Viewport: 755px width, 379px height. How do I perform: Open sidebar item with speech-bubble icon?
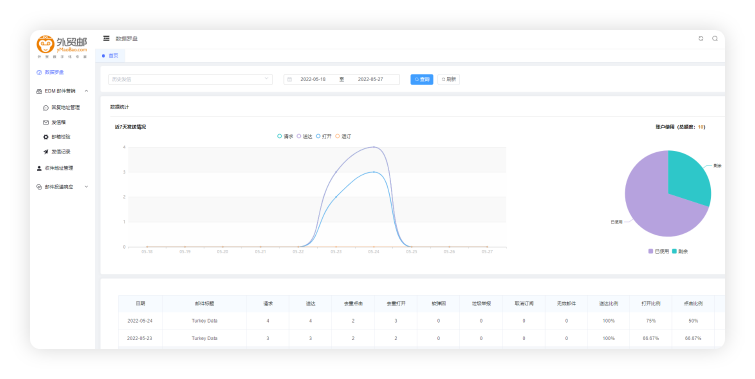pyautogui.click(x=62, y=107)
